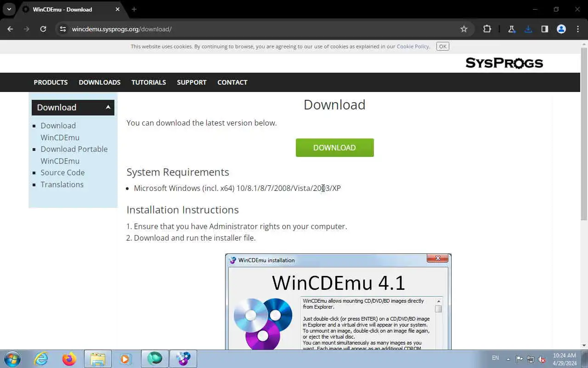Launch Internet Explorer from taskbar
The width and height of the screenshot is (588, 368).
41,359
